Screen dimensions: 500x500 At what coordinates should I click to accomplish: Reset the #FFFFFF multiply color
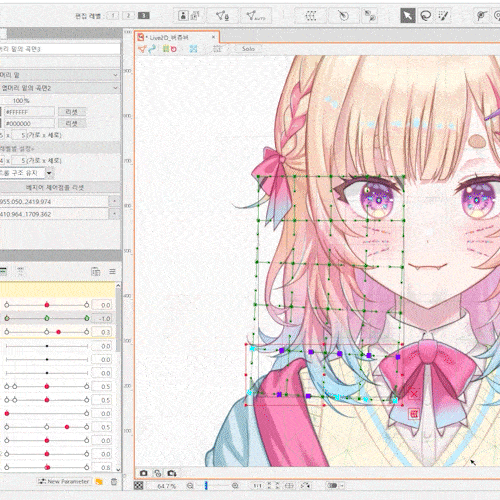(72, 112)
